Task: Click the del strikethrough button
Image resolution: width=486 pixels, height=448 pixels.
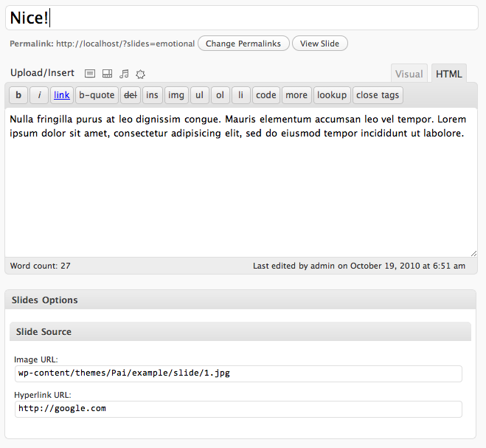Action: [x=130, y=95]
